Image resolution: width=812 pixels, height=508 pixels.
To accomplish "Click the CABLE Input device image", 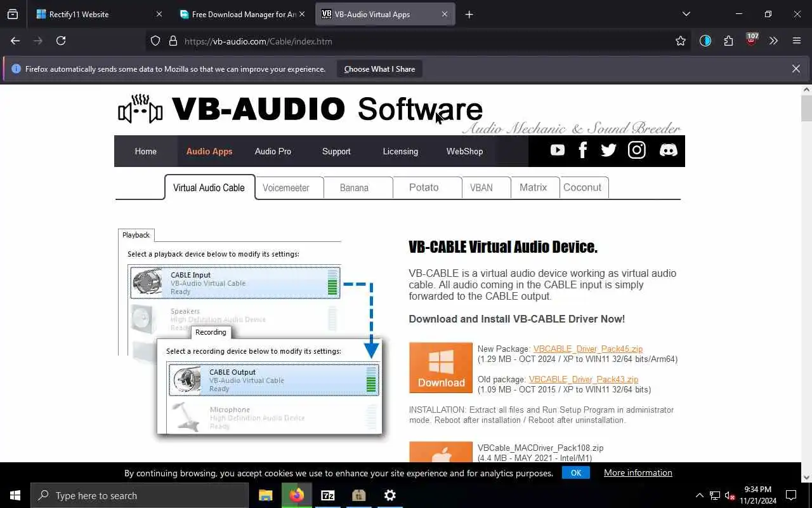I will point(147,283).
